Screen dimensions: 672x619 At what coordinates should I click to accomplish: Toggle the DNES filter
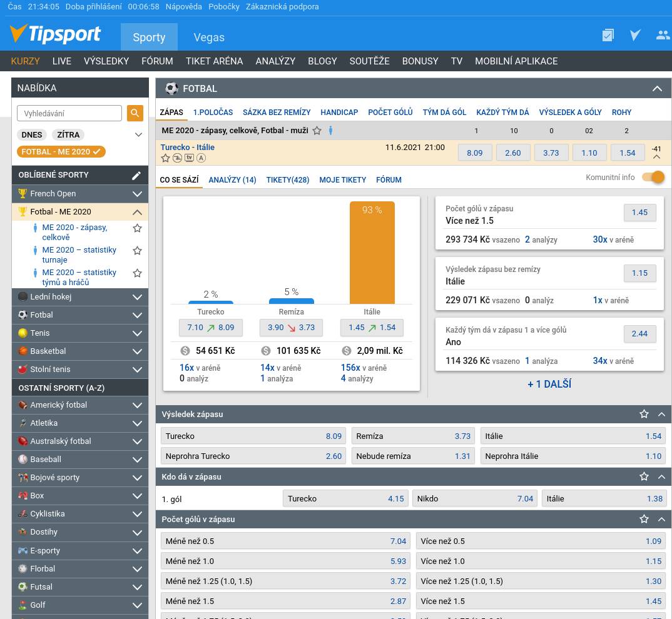tap(32, 135)
